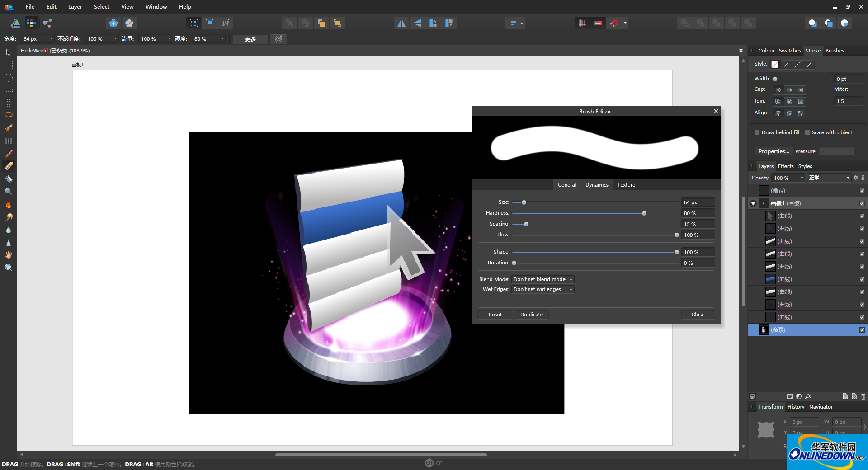Open the 硬度 hardness dropdown
The width and height of the screenshot is (868, 470).
(222, 39)
